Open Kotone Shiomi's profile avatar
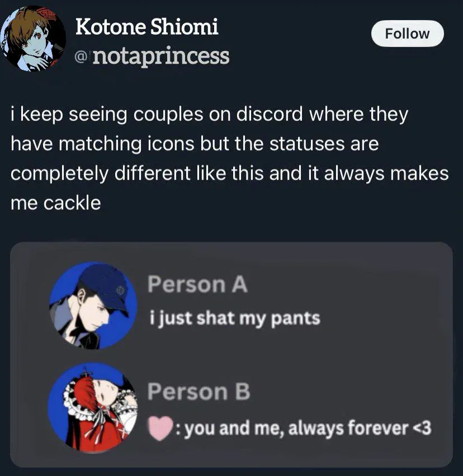Viewport: 463px width, 476px height. [33, 39]
